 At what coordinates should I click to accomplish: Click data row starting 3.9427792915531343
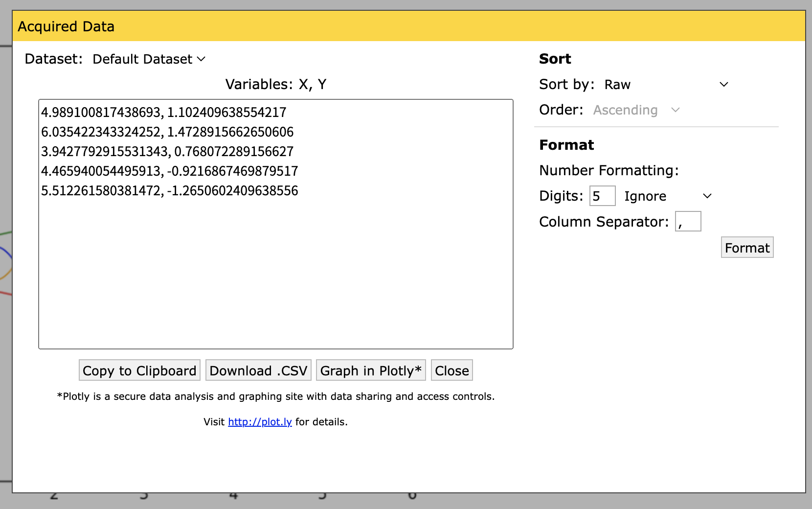167,152
